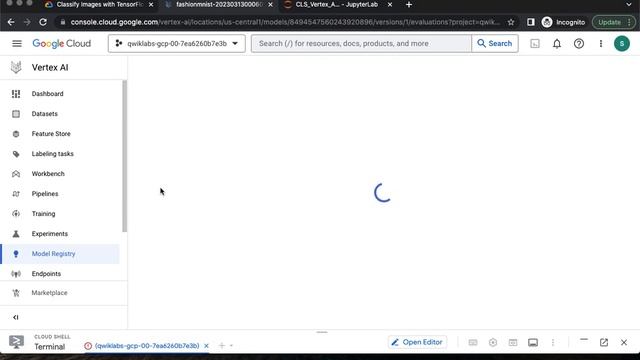Click the Workbench sidebar icon
Viewport: 640px width, 360px height.
[x=16, y=174]
